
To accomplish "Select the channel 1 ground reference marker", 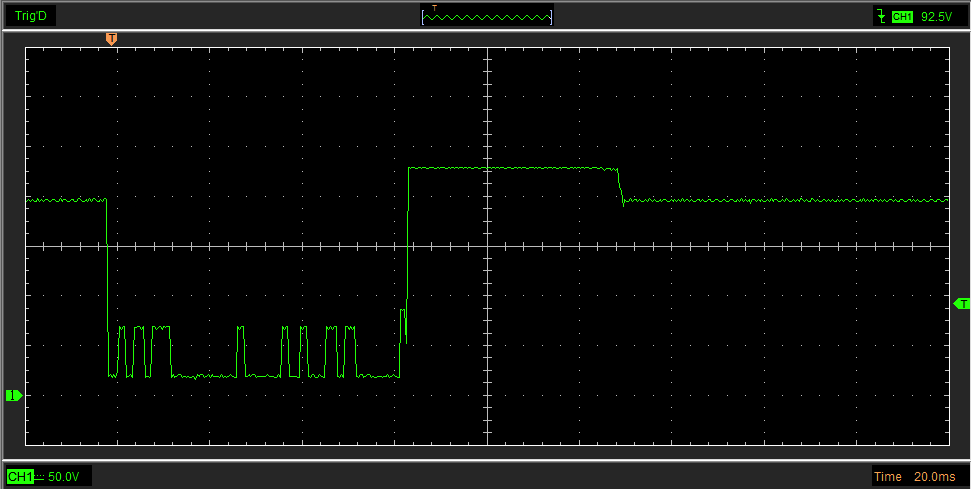I will pos(14,395).
